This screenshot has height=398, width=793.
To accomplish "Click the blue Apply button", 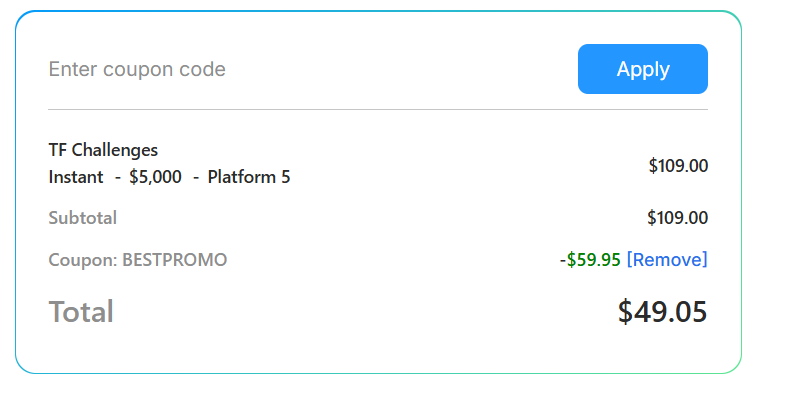I will tap(643, 69).
